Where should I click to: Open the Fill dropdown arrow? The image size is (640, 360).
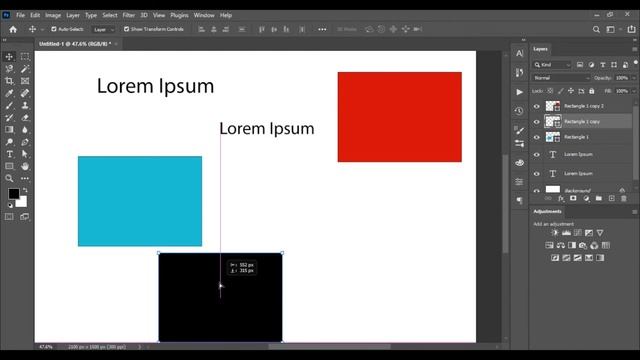click(x=634, y=91)
